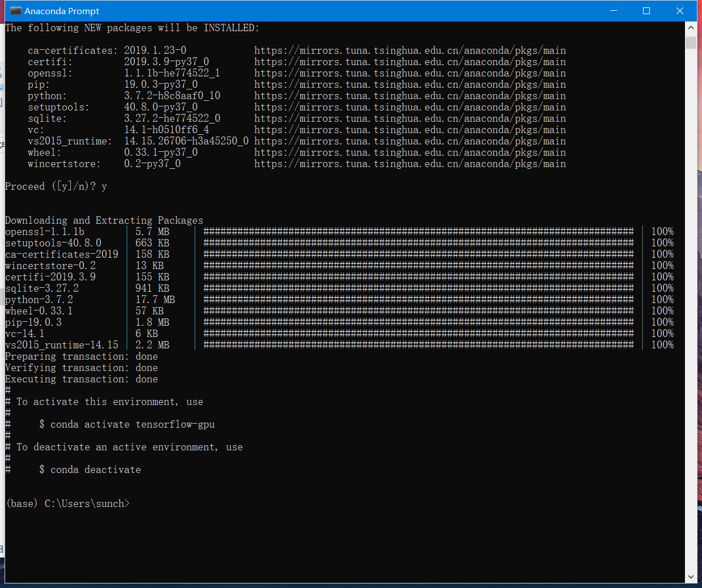Image resolution: width=702 pixels, height=588 pixels.
Task: Click the progress bar for setuptools-40.8.0
Action: (419, 243)
